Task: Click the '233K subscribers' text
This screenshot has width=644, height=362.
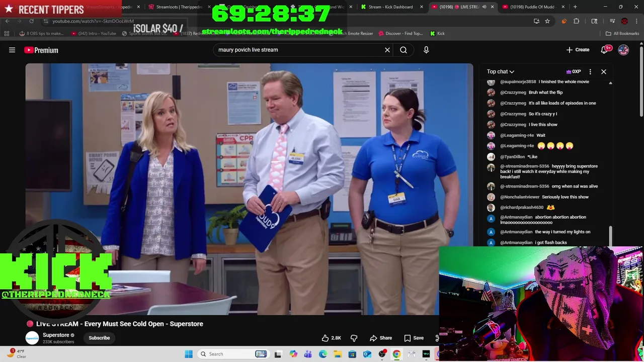Action: pos(58,342)
